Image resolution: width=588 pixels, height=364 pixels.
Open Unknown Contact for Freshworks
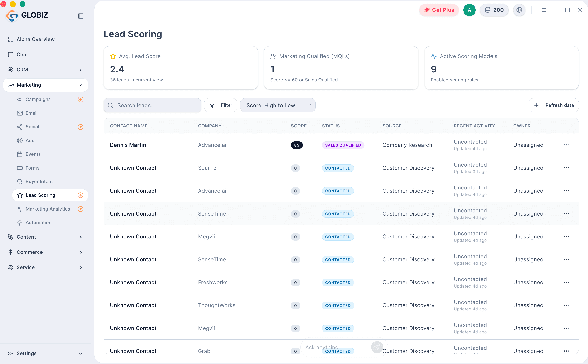(133, 282)
